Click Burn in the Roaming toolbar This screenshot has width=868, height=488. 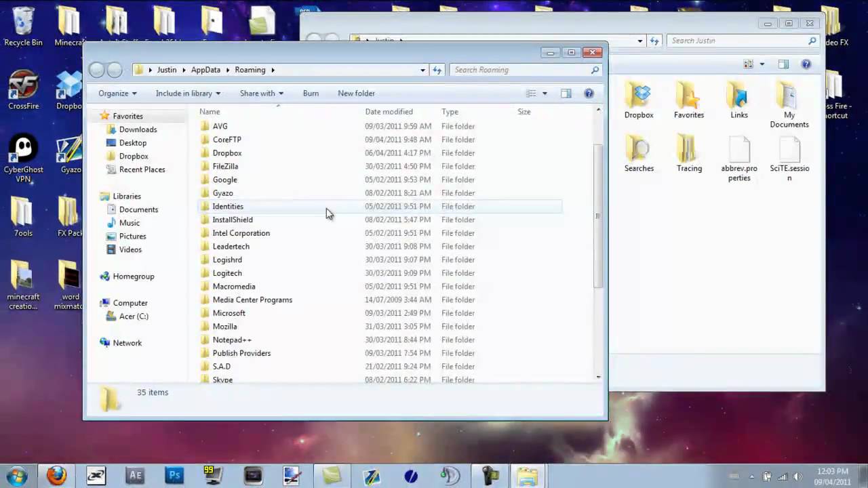pos(311,94)
